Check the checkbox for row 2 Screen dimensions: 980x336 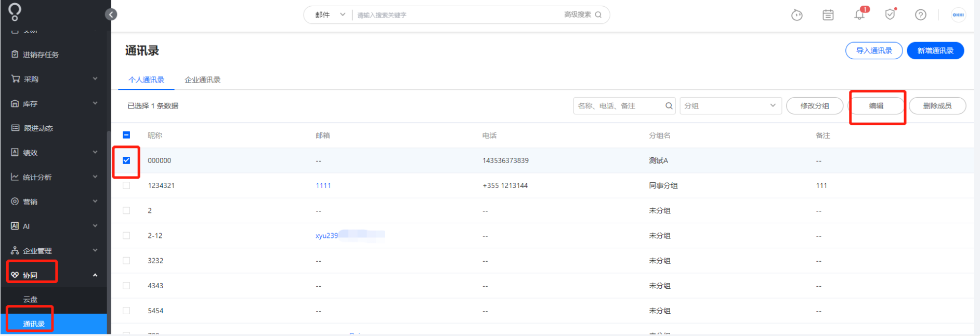126,210
